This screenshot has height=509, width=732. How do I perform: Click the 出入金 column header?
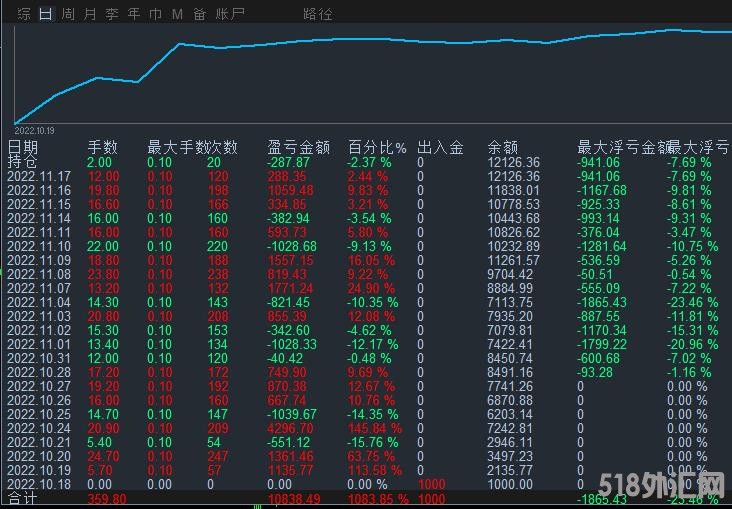click(440, 147)
